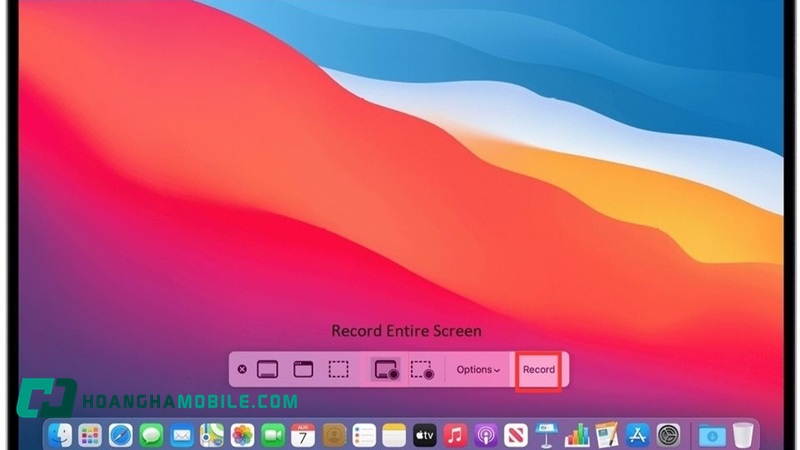Select Capture Selected Window mode

pyautogui.click(x=303, y=369)
